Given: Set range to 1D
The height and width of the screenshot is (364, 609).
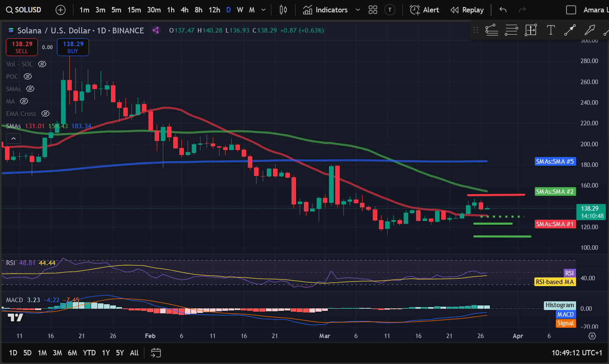Looking at the screenshot, I should [x=13, y=353].
